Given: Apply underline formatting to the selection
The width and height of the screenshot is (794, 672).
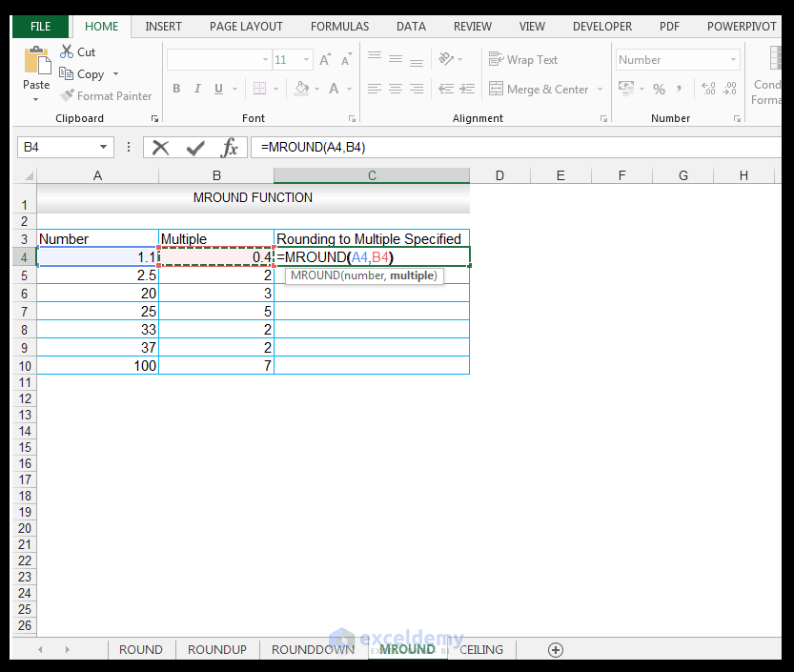Looking at the screenshot, I should [217, 87].
